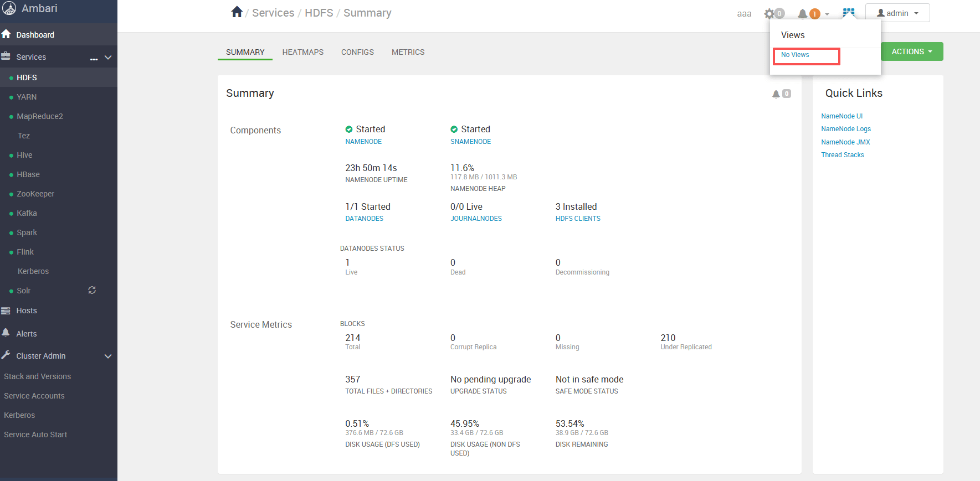
Task: Click the Ambari logo icon
Action: point(9,8)
